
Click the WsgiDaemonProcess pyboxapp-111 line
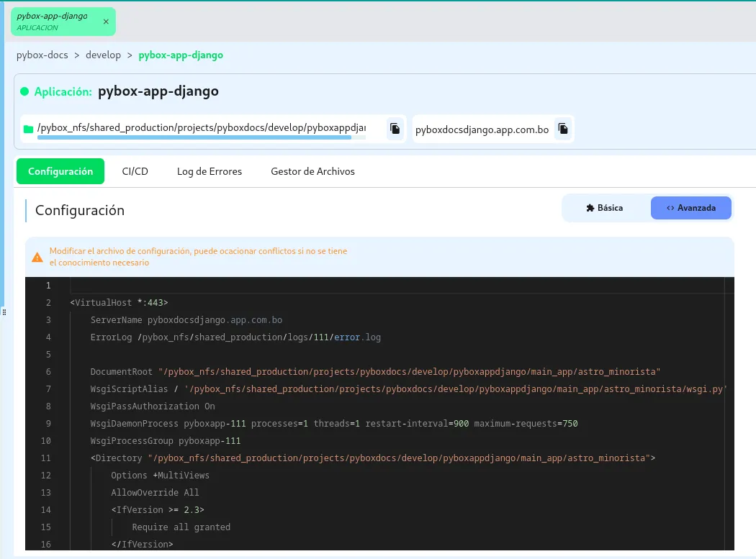coord(334,424)
